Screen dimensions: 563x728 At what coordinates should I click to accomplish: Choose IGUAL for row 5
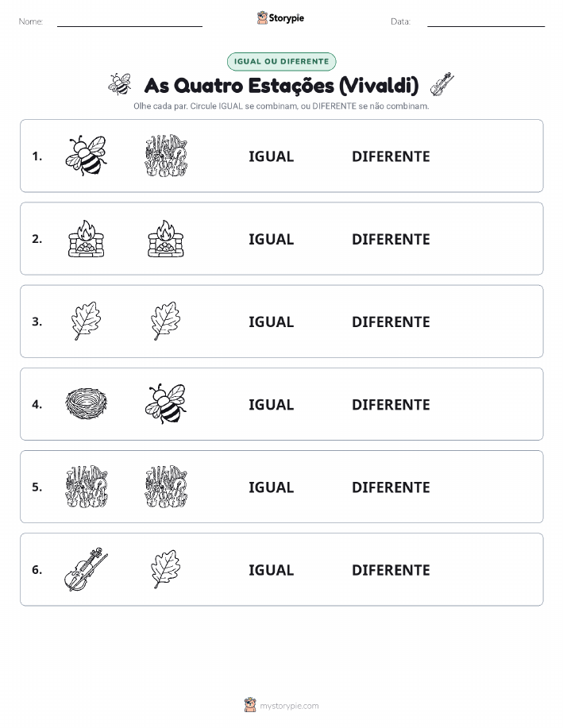click(x=272, y=487)
